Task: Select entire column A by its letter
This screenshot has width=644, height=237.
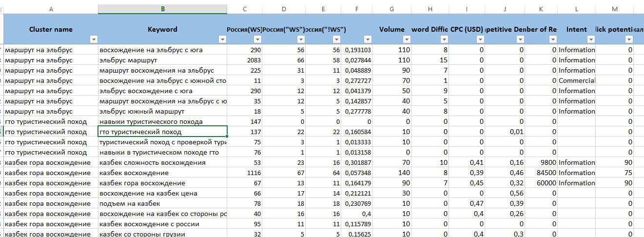Action: click(51, 9)
